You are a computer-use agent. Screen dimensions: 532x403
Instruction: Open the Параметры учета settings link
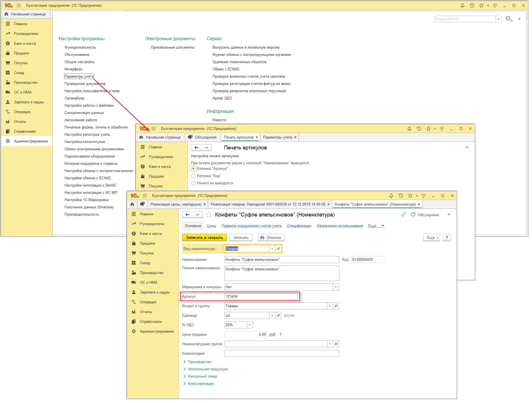(x=79, y=77)
